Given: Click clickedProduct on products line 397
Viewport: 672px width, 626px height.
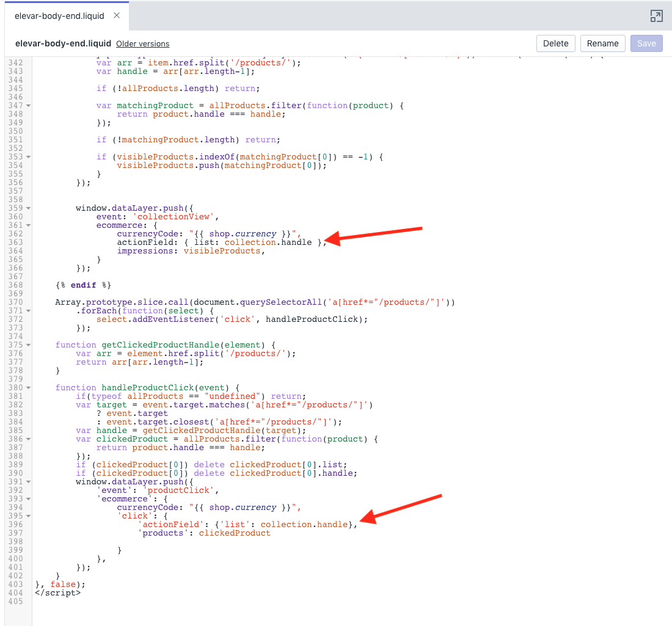Looking at the screenshot, I should click(x=235, y=533).
